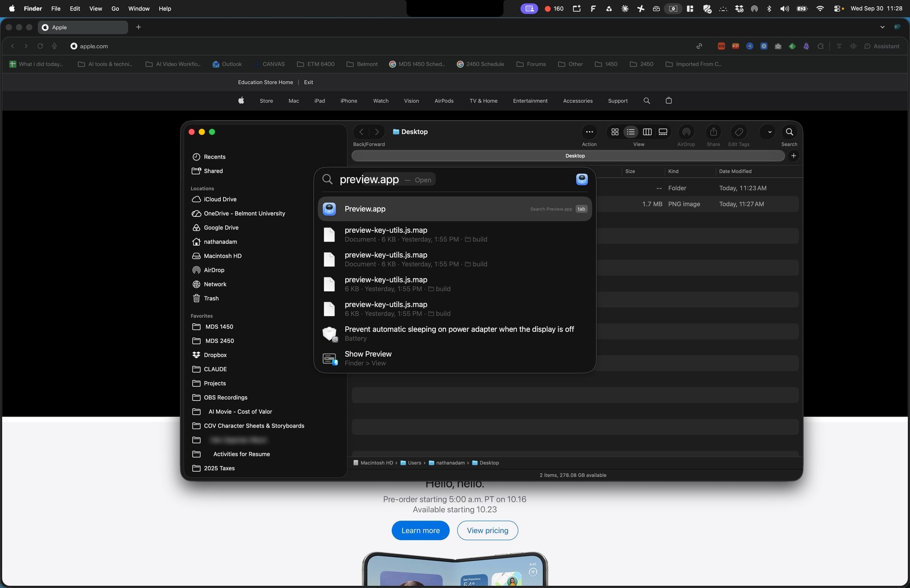Click the Mac link in Apple navigation
The height and width of the screenshot is (588, 910).
tap(293, 101)
